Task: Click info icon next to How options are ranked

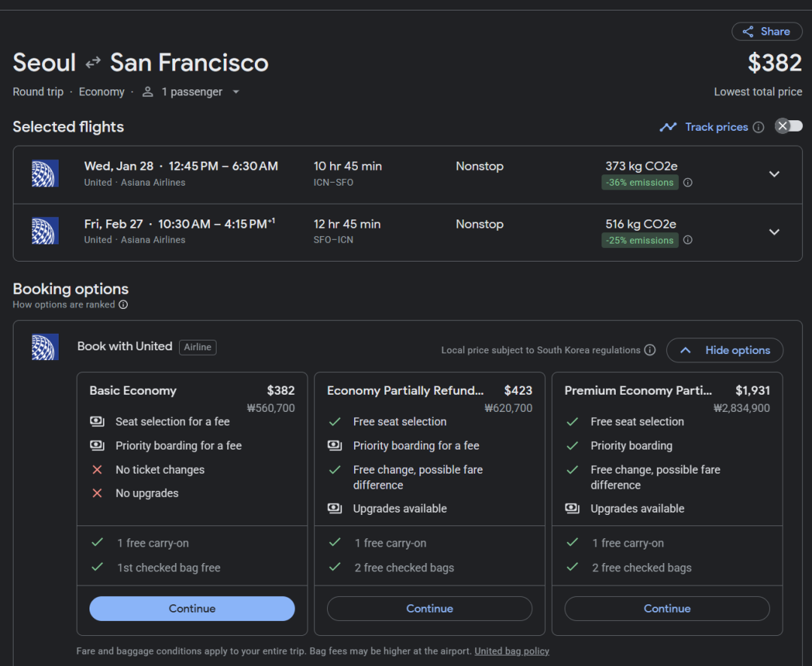Action: [x=123, y=305]
